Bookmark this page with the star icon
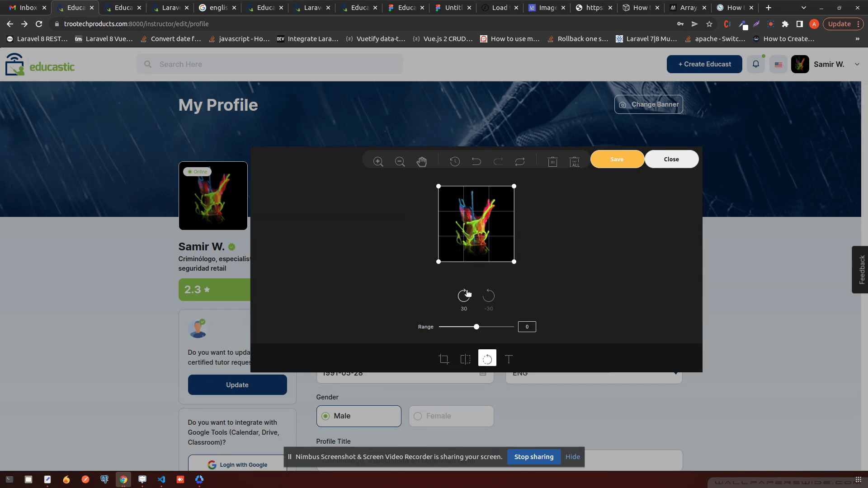 click(x=709, y=24)
